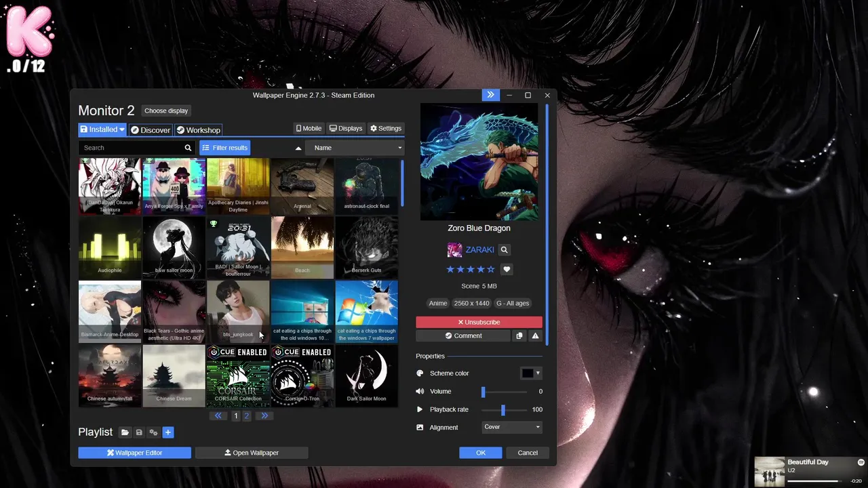
Task: Open Mobile device options
Action: [309, 128]
